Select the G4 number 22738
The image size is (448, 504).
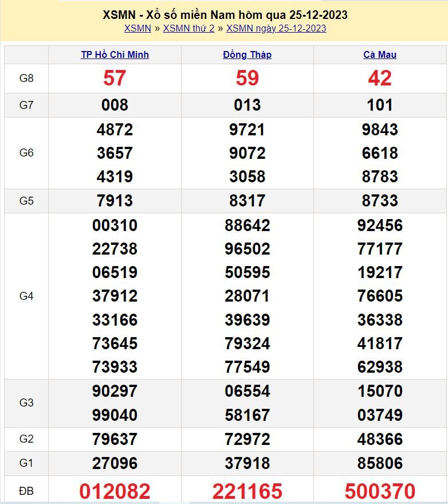pyautogui.click(x=115, y=249)
